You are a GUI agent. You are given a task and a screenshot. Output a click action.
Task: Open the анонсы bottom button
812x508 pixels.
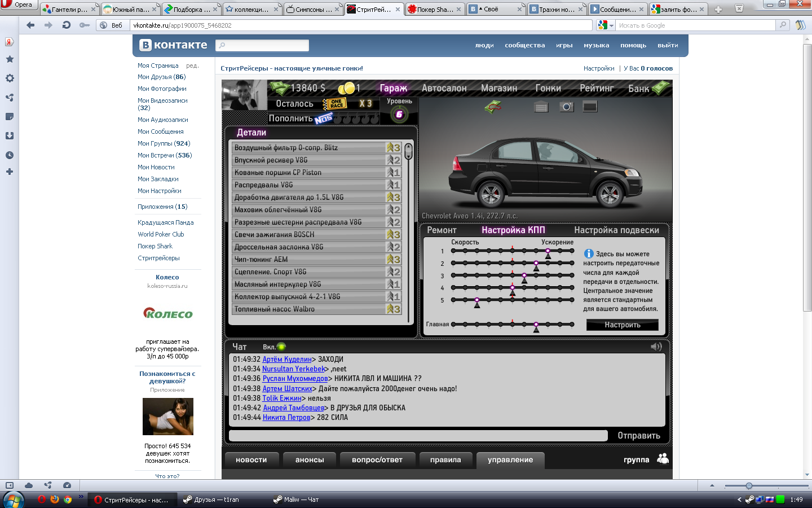click(x=310, y=460)
